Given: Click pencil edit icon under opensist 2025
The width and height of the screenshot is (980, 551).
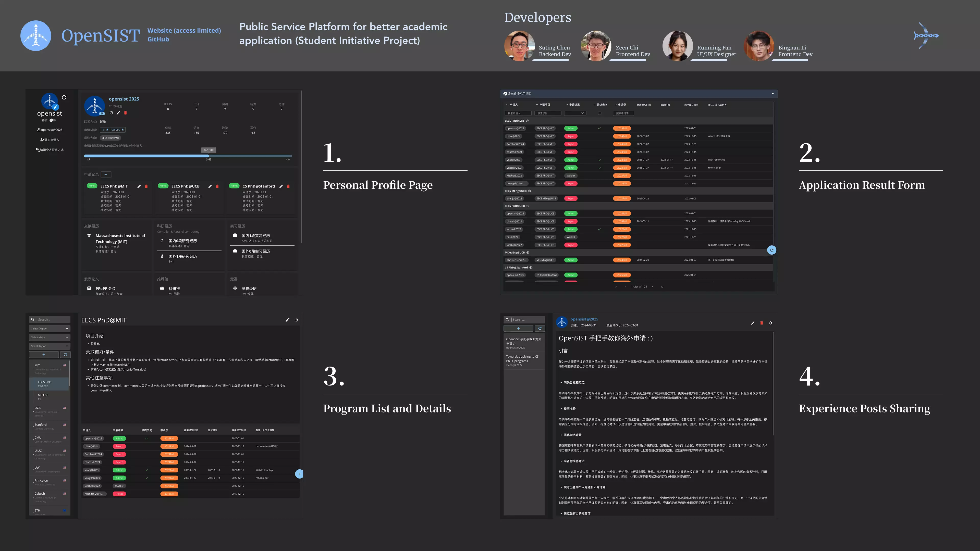Looking at the screenshot, I should (x=118, y=112).
